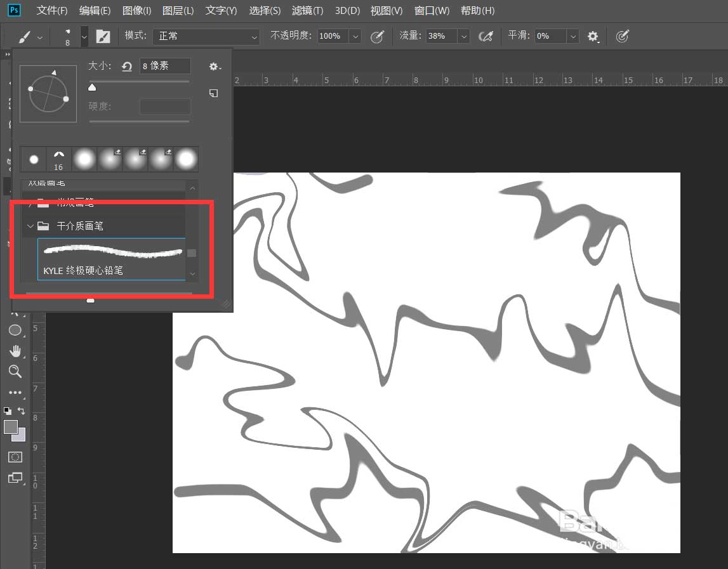728x569 pixels.
Task: Select the Ellipse shape tool
Action: [15, 330]
